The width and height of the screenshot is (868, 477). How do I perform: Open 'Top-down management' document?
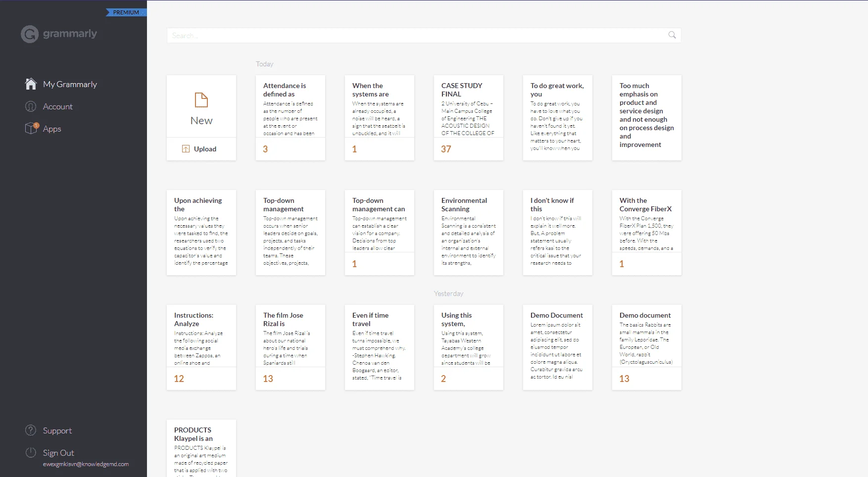click(x=290, y=233)
